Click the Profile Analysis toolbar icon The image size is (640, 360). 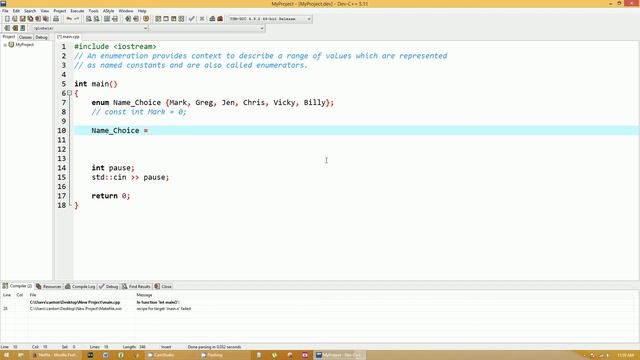click(212, 19)
